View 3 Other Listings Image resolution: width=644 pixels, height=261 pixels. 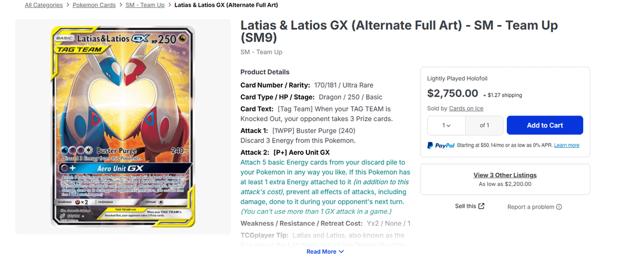[504, 175]
